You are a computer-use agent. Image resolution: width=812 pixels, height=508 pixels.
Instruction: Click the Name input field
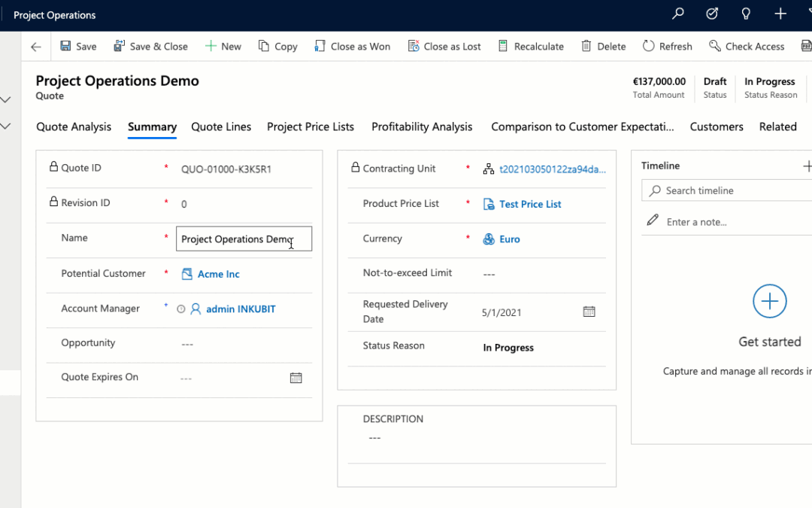point(244,239)
